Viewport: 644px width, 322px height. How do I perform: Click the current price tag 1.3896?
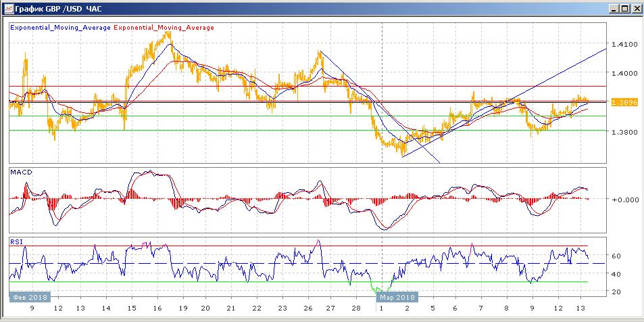click(x=622, y=101)
